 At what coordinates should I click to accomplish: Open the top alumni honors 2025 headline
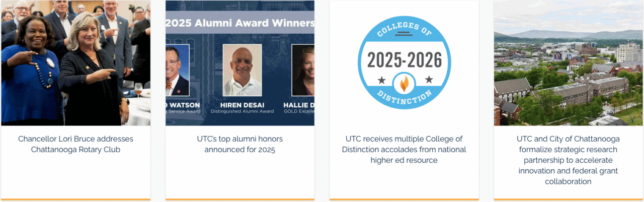pyautogui.click(x=240, y=144)
